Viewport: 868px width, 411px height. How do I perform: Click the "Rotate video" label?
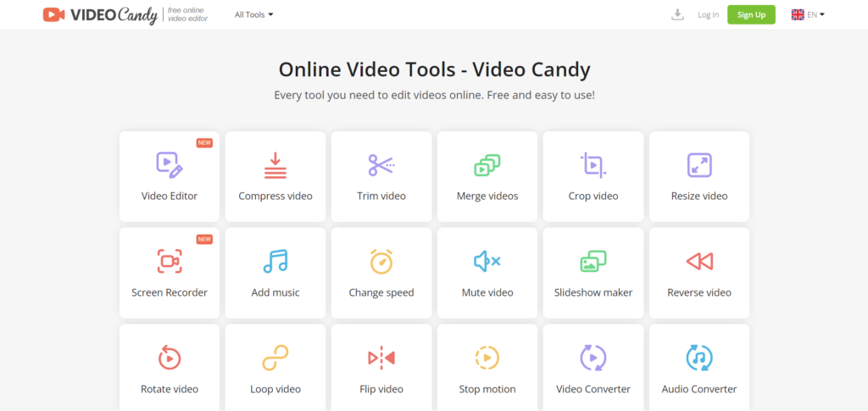point(170,389)
